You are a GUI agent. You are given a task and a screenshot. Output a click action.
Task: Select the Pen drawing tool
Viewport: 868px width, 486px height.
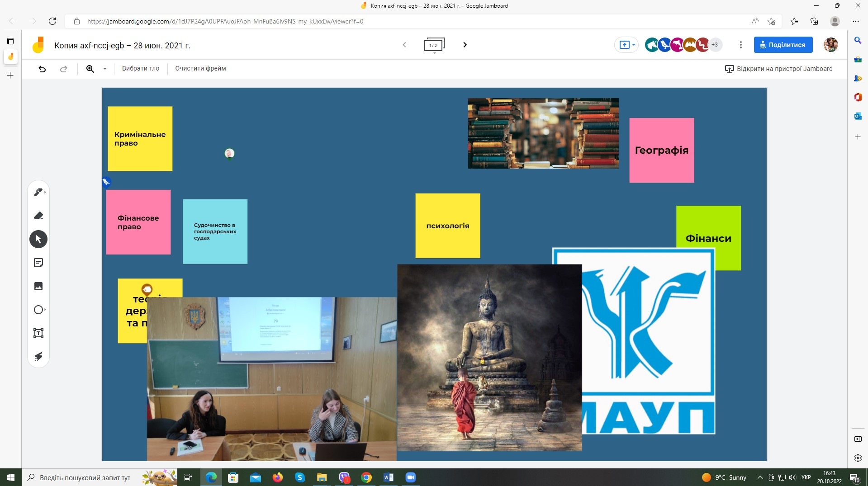click(x=38, y=192)
